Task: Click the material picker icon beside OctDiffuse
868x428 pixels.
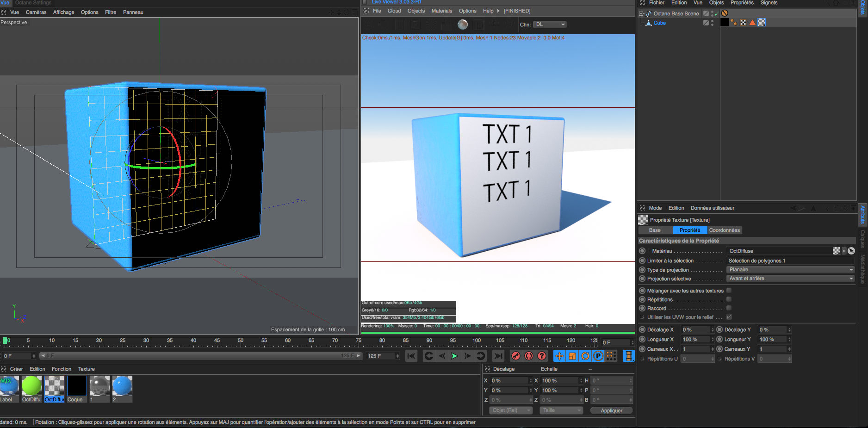Action: click(x=851, y=251)
